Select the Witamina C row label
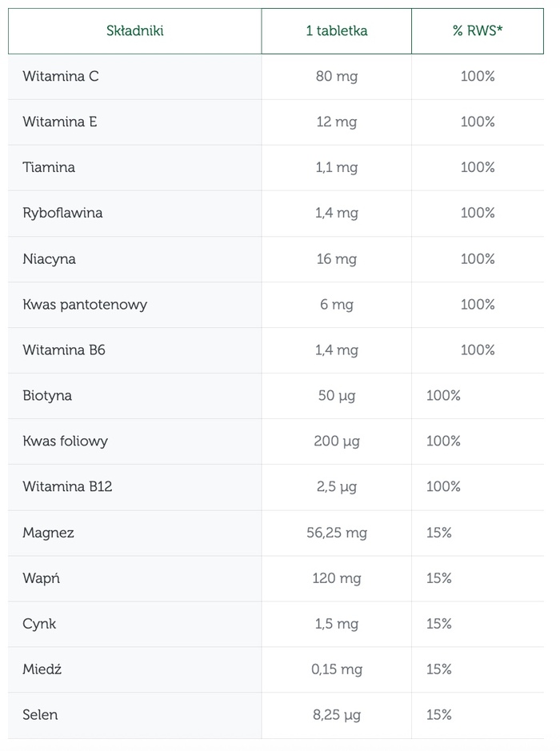 61,77
